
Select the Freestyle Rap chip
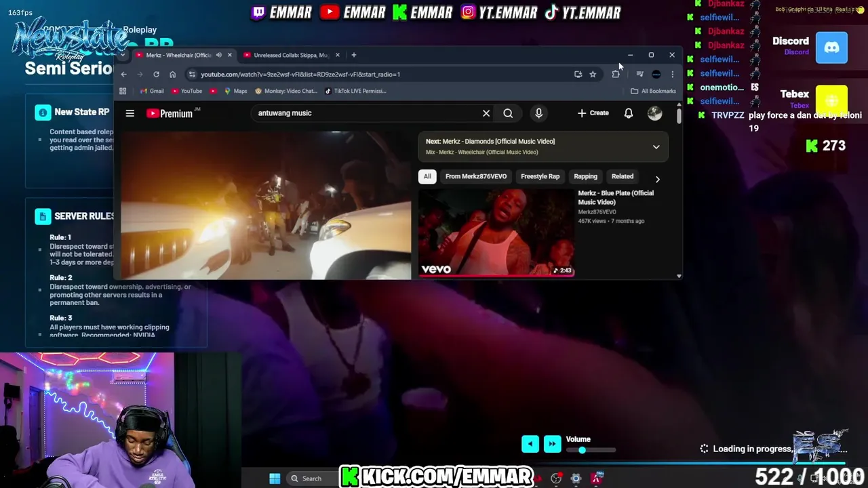[540, 176]
